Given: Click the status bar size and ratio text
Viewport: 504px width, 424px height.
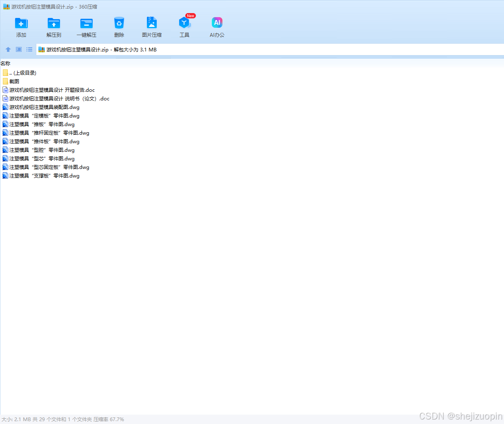Looking at the screenshot, I should tap(63, 419).
